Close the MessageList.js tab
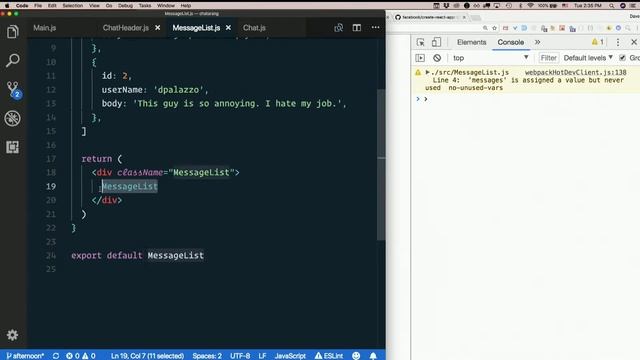 [229, 28]
